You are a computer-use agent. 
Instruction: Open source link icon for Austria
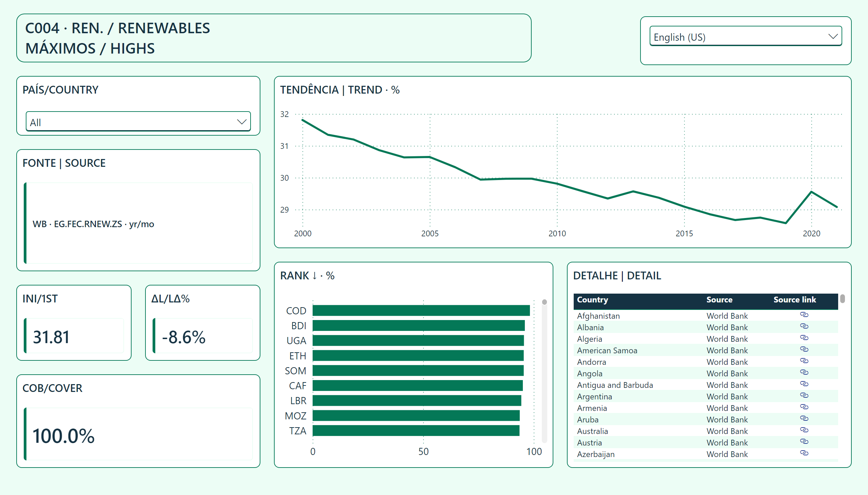click(x=804, y=442)
